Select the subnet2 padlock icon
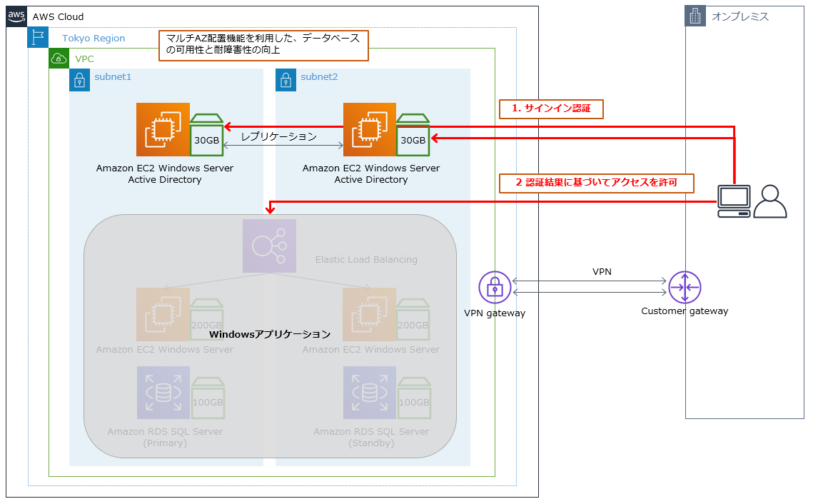This screenshot has height=504, width=813. click(x=286, y=79)
